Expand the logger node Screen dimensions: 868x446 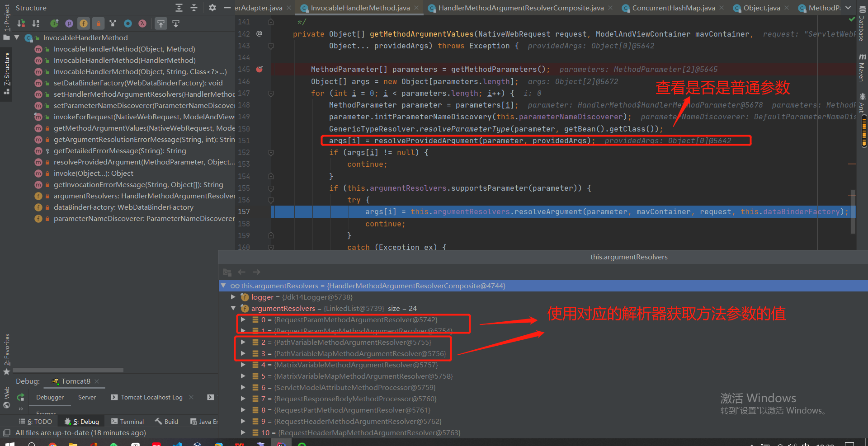coord(233,297)
